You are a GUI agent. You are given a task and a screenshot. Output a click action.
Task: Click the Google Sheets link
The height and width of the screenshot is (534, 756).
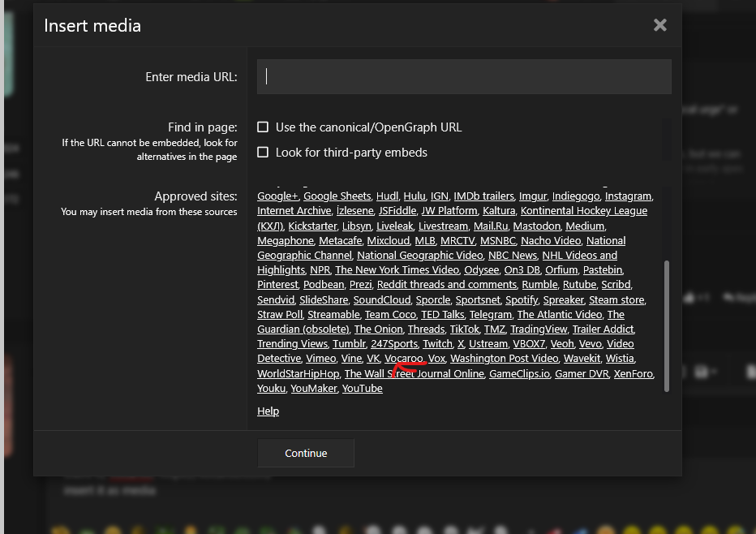point(337,196)
